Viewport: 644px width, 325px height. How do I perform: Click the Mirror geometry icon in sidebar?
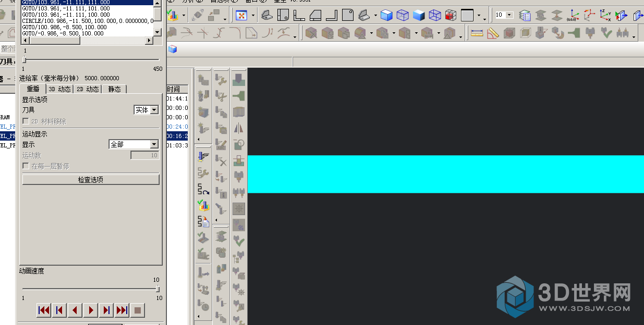[x=239, y=128]
